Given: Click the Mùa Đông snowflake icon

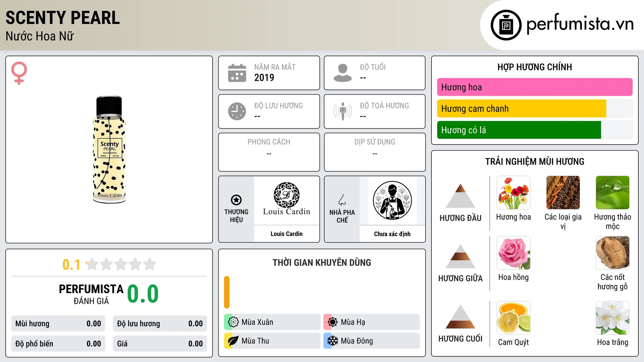Looking at the screenshot, I should (332, 341).
